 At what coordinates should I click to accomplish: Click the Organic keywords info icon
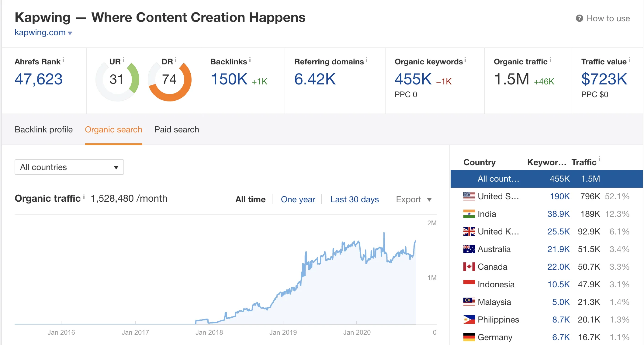465,60
